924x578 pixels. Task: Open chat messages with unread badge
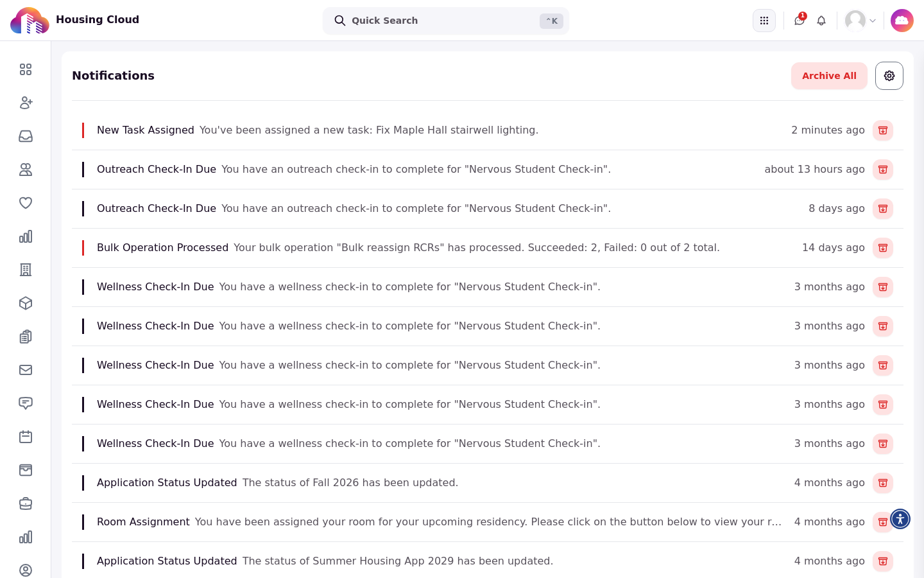click(800, 21)
